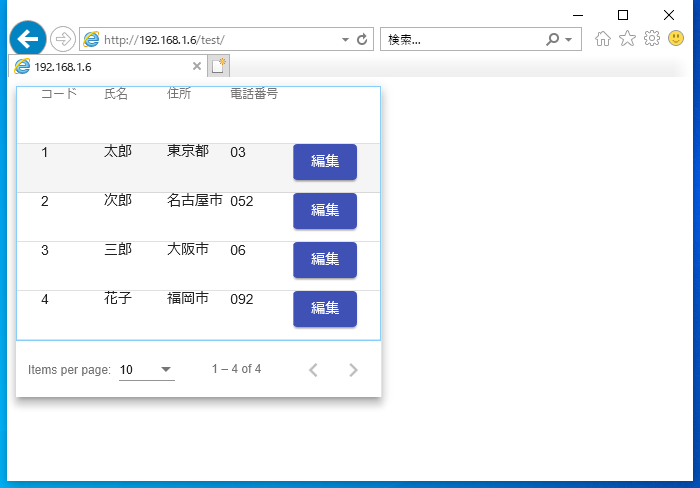700x488 pixels.
Task: Open Favorites star icon
Action: [627, 39]
